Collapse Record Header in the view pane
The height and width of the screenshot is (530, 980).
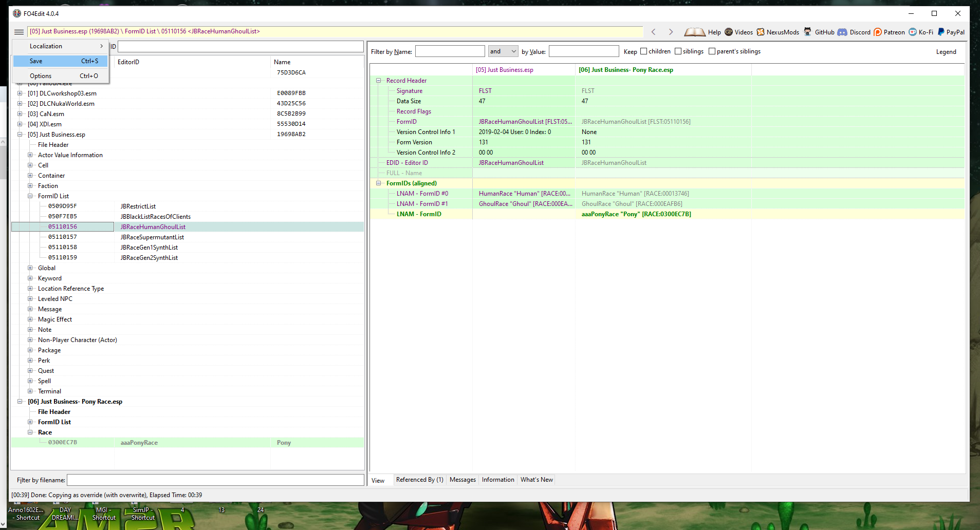click(379, 81)
